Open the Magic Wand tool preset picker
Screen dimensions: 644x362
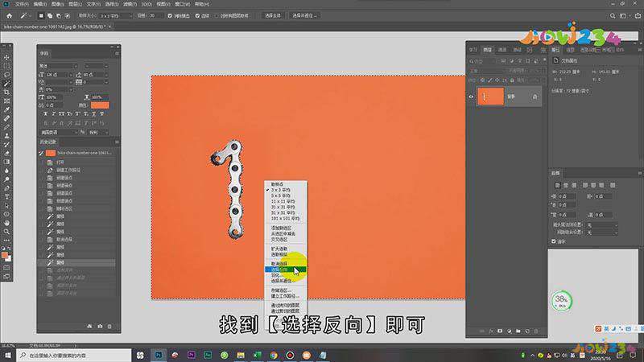tap(25, 15)
